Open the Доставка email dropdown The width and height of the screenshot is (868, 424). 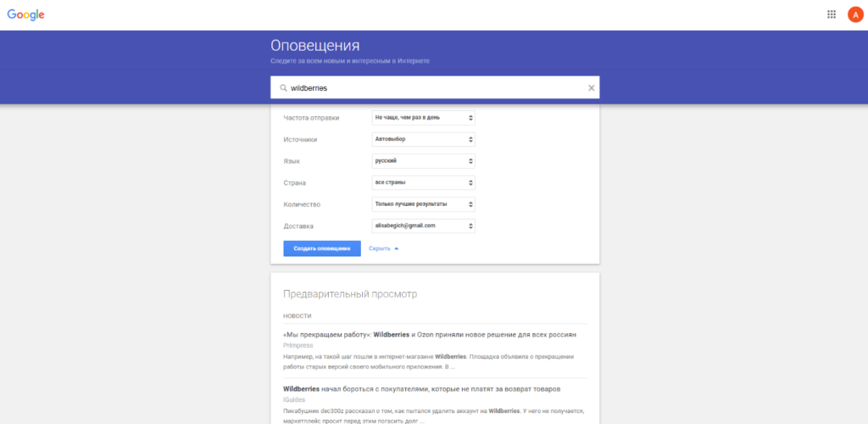tap(424, 226)
